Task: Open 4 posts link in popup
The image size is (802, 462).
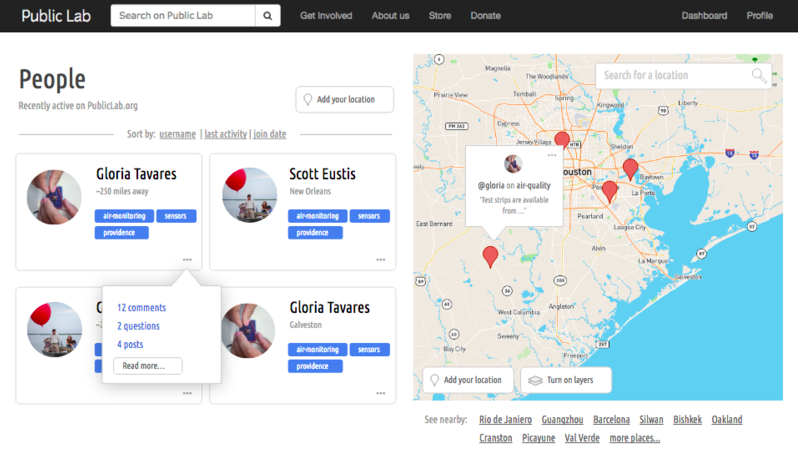Action: [x=130, y=344]
